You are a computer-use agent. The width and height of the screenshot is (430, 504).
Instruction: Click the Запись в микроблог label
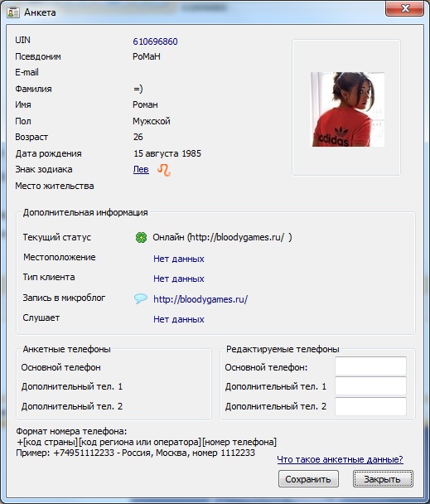pyautogui.click(x=64, y=298)
